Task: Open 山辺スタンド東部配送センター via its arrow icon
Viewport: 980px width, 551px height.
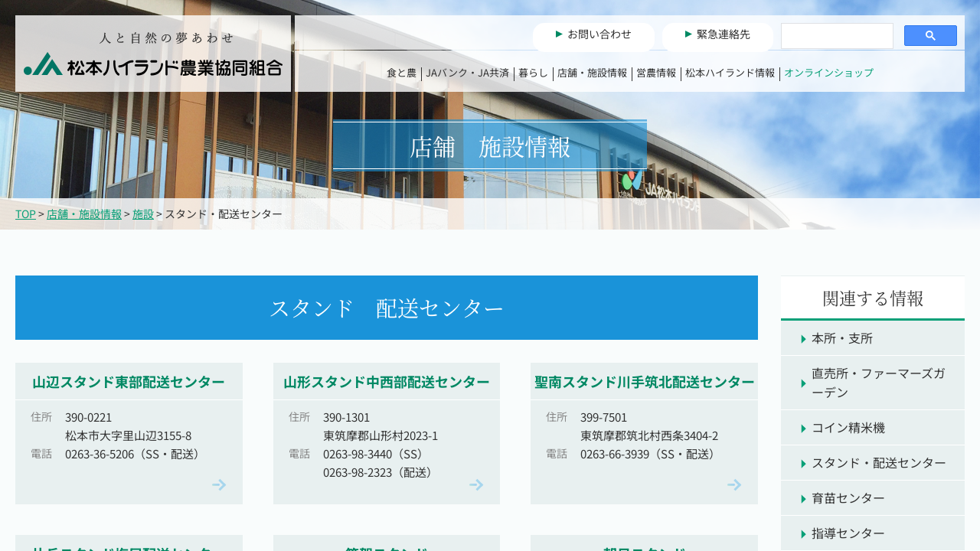Action: [x=219, y=484]
